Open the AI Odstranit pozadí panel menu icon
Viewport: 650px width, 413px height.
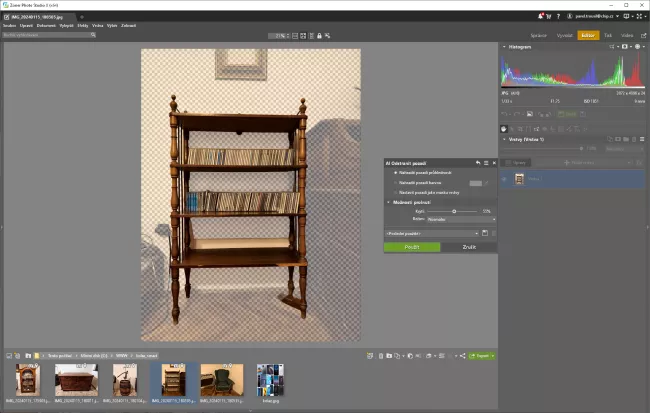486,163
